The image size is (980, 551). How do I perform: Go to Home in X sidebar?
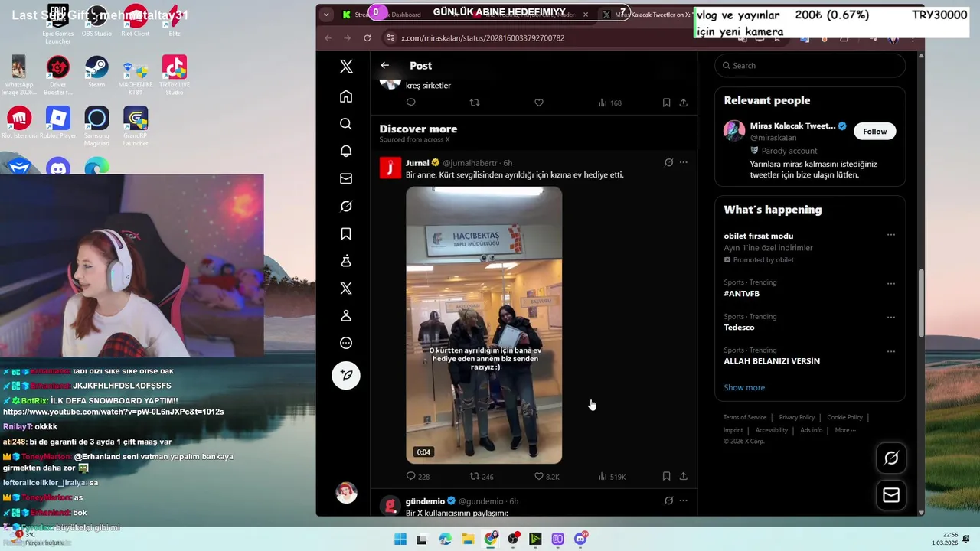click(x=346, y=96)
